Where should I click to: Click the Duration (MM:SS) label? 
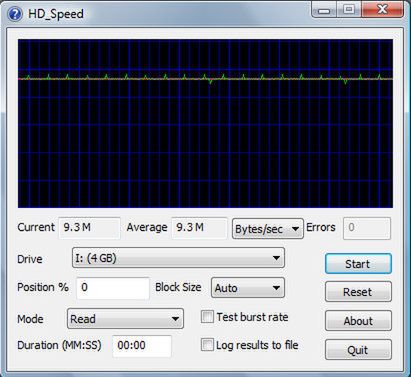[59, 345]
